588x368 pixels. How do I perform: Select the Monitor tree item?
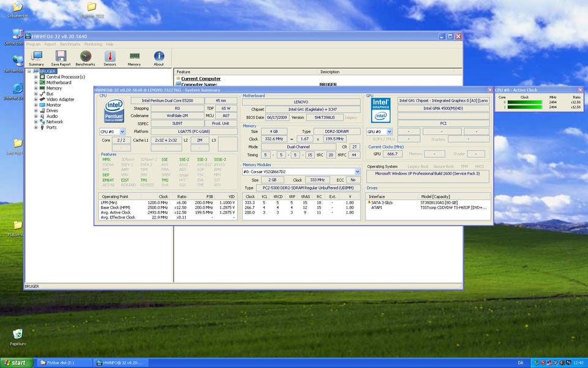[x=53, y=105]
